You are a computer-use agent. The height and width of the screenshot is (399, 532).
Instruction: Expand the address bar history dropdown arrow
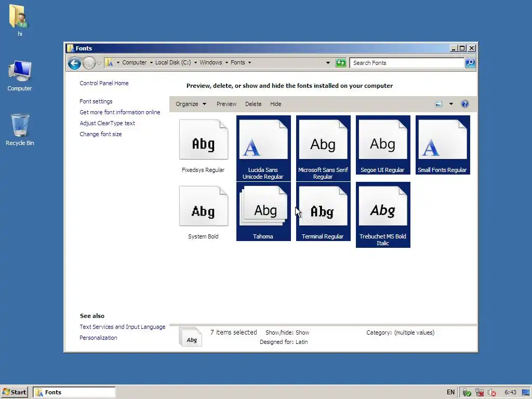[x=328, y=63]
